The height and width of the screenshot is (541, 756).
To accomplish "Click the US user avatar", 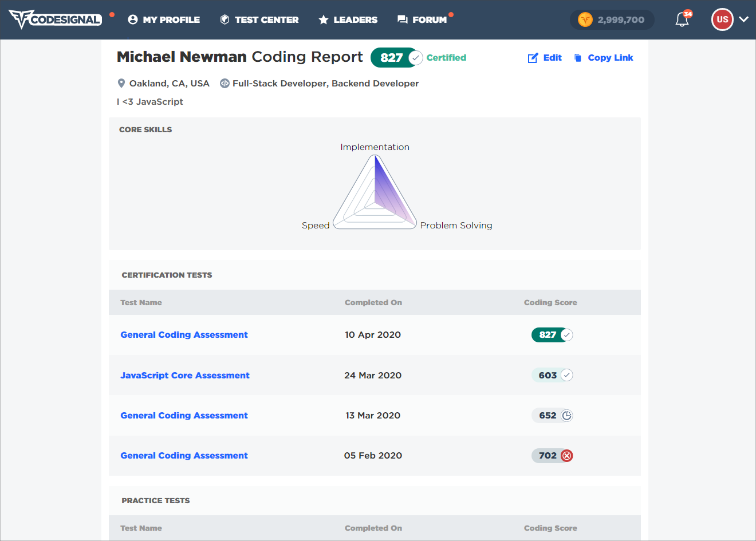I will click(722, 19).
